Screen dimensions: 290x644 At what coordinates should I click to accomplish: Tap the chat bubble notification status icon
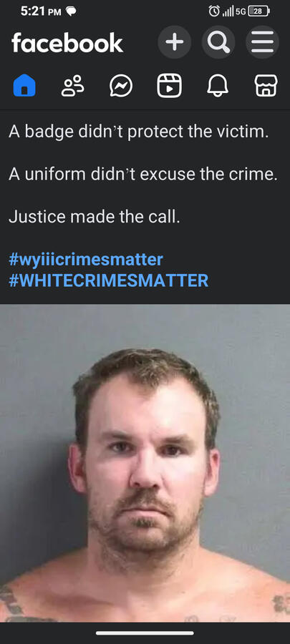click(x=71, y=12)
